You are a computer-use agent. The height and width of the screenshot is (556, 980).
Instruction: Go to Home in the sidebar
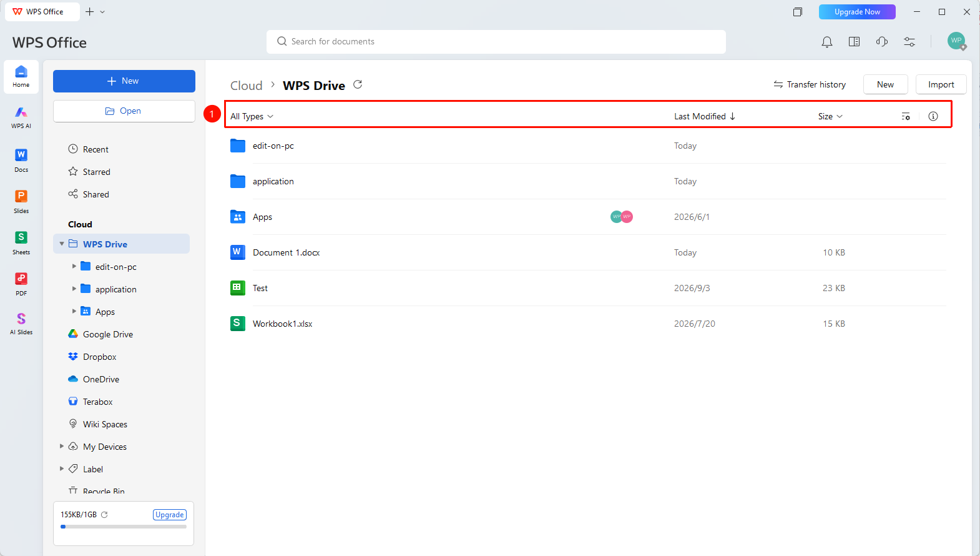pyautogui.click(x=21, y=76)
